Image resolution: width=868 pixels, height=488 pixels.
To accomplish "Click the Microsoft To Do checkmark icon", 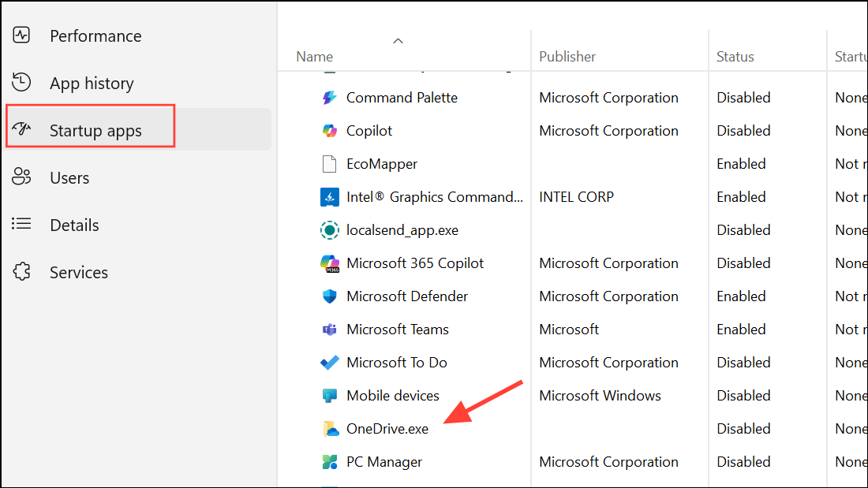I will click(330, 363).
